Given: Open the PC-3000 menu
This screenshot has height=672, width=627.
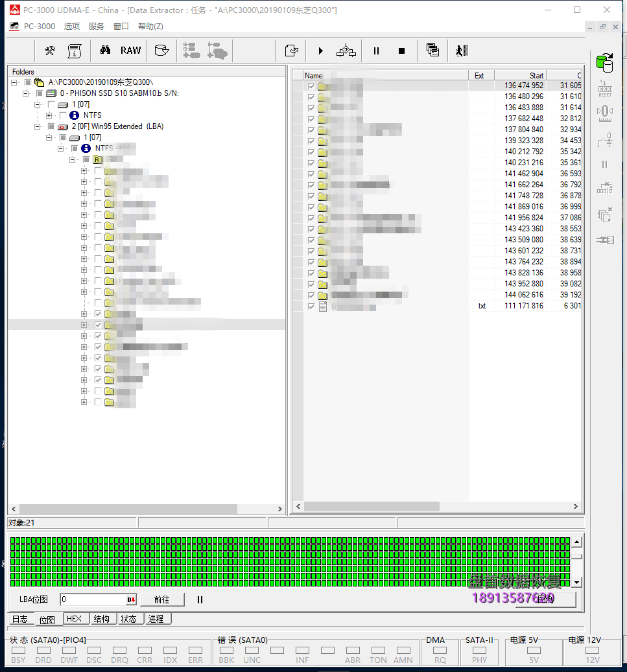Looking at the screenshot, I should 40,26.
